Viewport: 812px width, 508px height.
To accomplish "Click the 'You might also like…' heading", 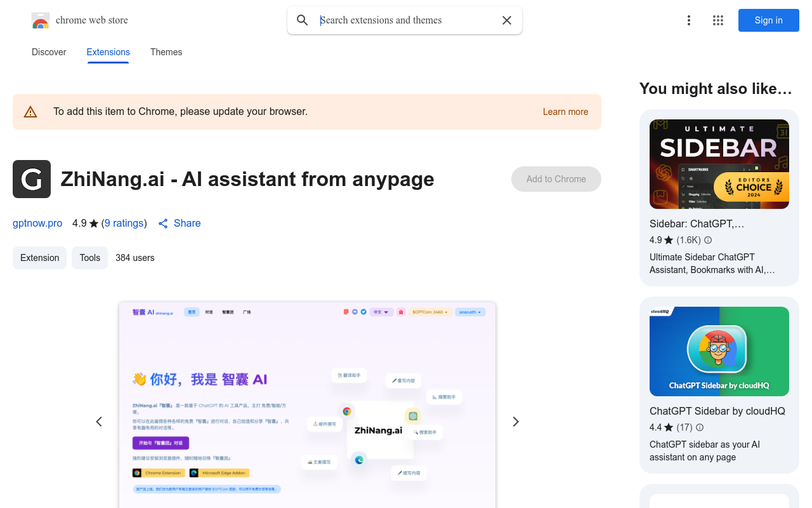I will (716, 89).
